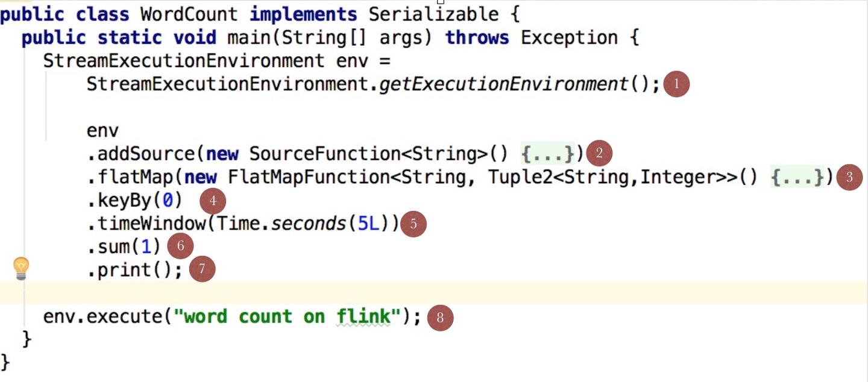Click the yellow lightbulb intention icon
The image size is (868, 382).
21,268
